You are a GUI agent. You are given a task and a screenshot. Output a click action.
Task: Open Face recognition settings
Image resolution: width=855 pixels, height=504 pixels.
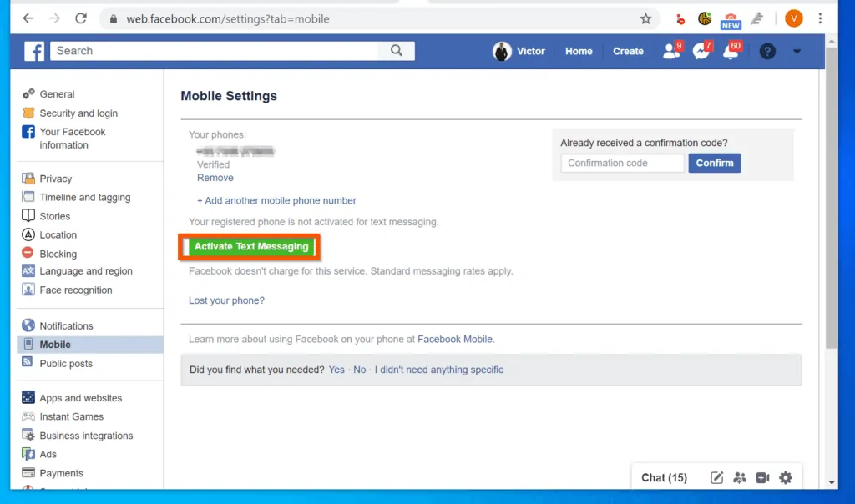(x=76, y=290)
